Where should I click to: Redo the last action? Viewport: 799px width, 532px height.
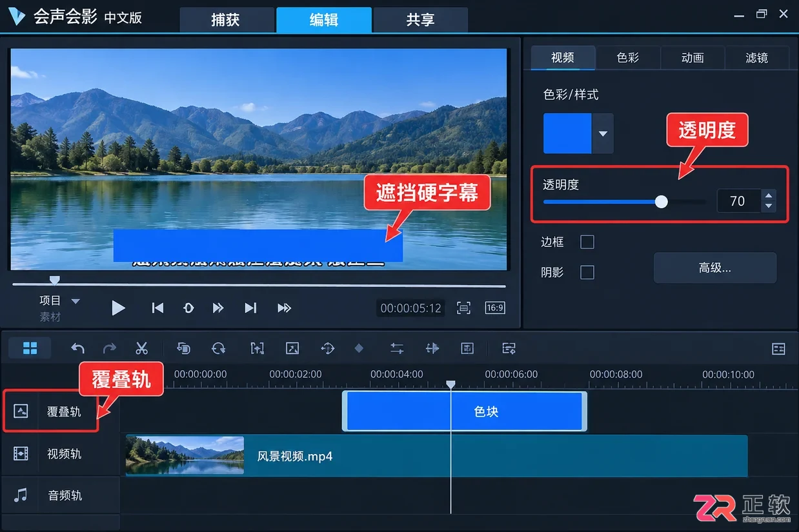(x=110, y=348)
